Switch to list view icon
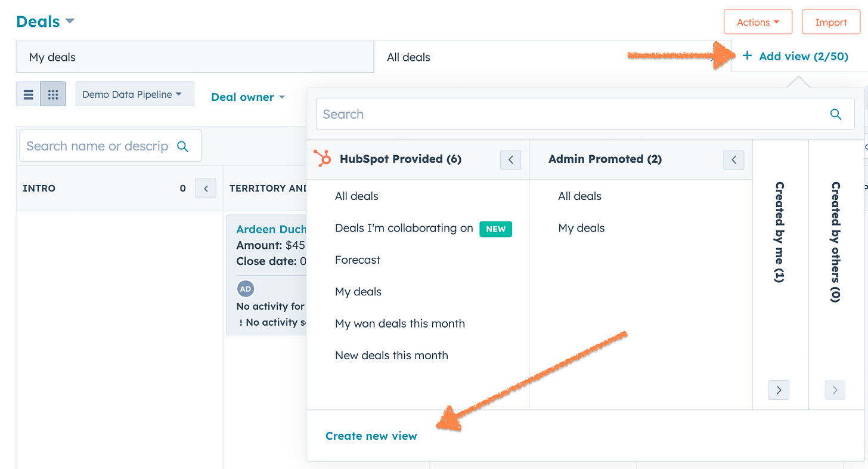The height and width of the screenshot is (469, 868). (x=28, y=94)
